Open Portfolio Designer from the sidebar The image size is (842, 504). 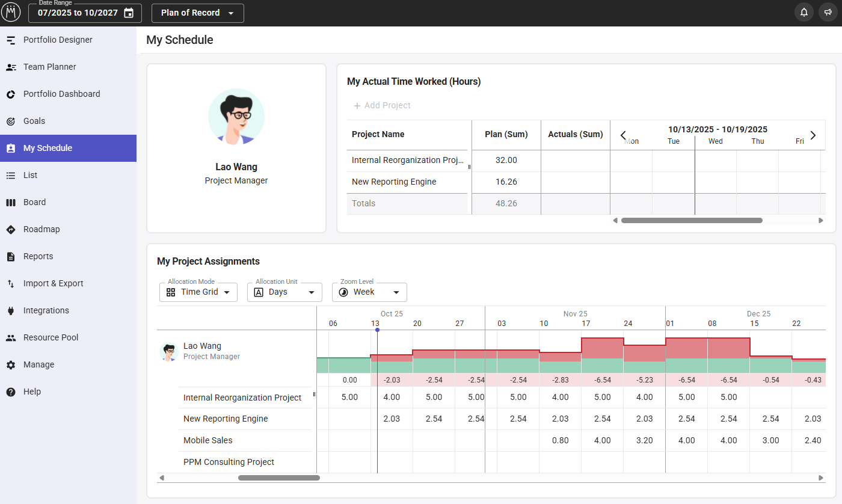58,40
